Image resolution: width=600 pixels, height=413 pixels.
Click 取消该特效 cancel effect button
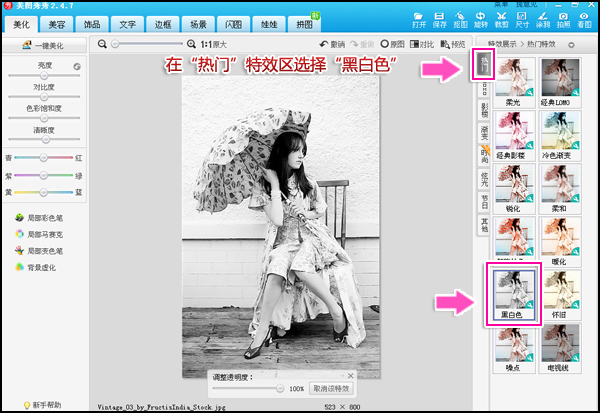(332, 387)
